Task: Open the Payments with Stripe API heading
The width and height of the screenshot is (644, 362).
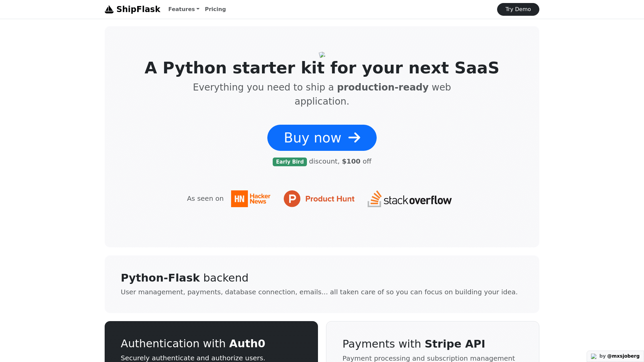Action: pos(414,344)
